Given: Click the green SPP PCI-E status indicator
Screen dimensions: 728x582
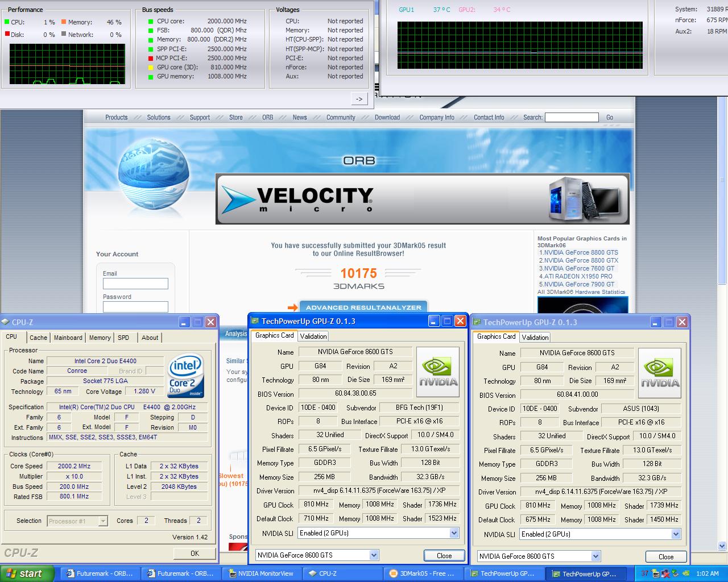Looking at the screenshot, I should coord(151,49).
